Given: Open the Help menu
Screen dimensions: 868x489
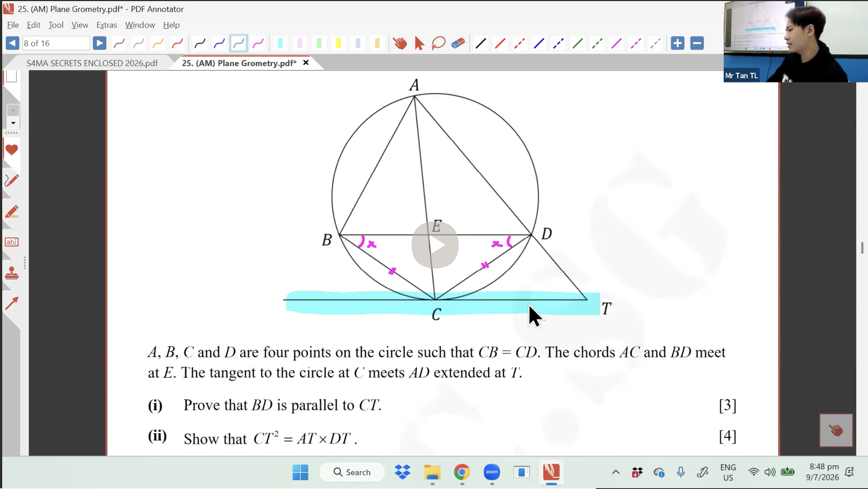Looking at the screenshot, I should 171,25.
